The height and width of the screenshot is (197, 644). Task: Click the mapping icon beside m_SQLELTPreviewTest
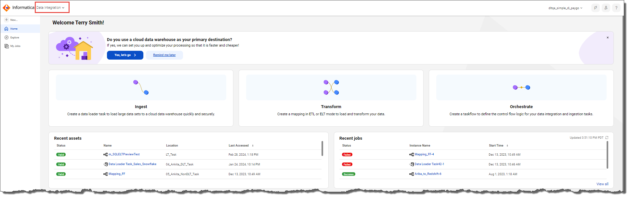105,154
